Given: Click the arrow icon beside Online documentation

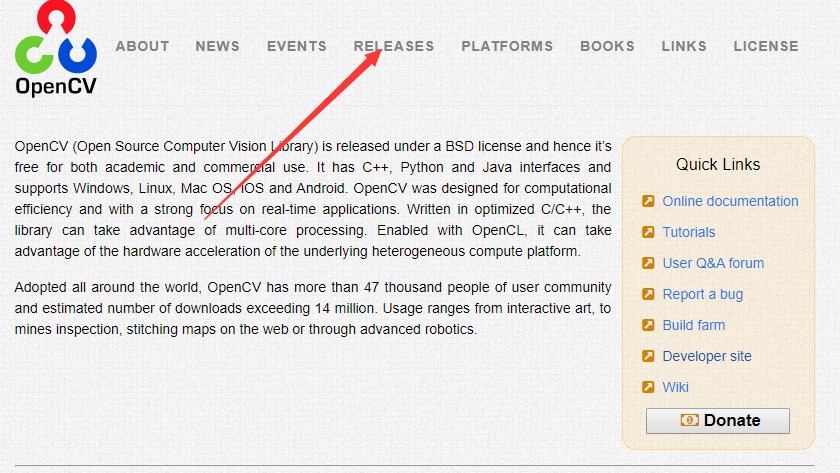Looking at the screenshot, I should click(648, 201).
